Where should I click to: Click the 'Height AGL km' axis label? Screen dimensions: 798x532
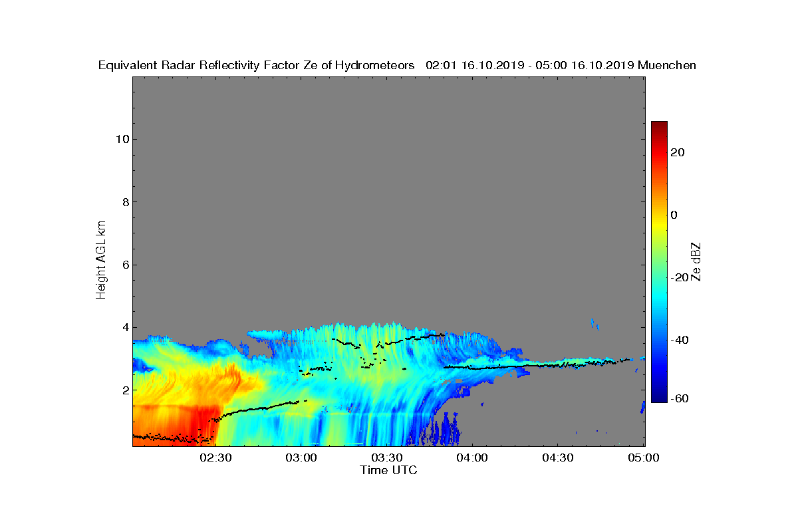(x=101, y=259)
